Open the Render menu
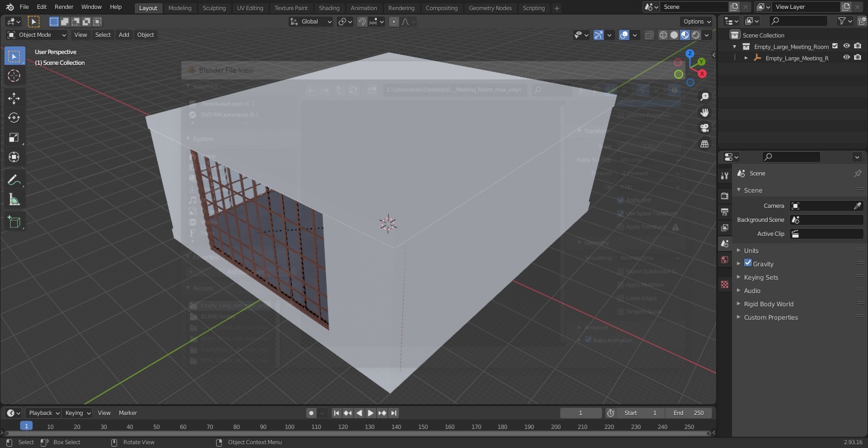Screen dimensions: 868x448 click(x=64, y=6)
